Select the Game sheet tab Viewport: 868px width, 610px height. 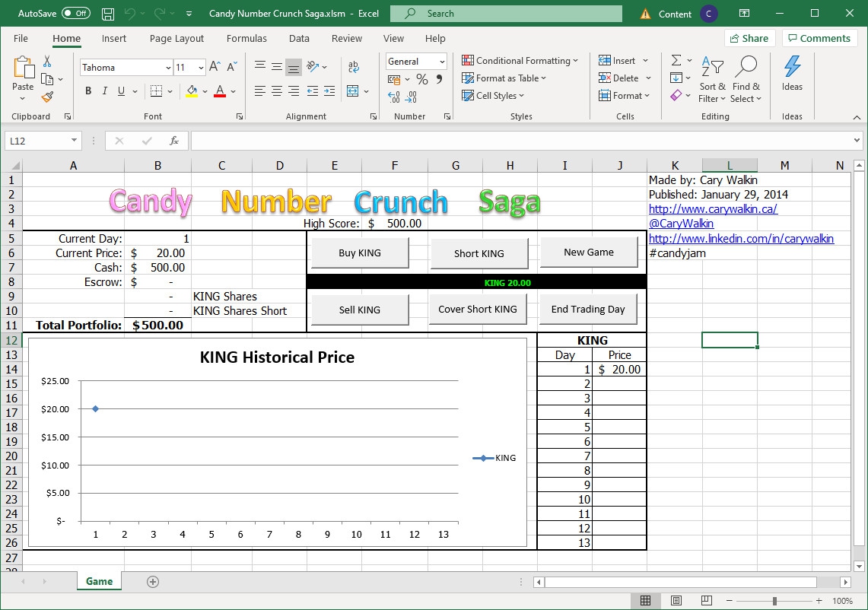pos(99,581)
